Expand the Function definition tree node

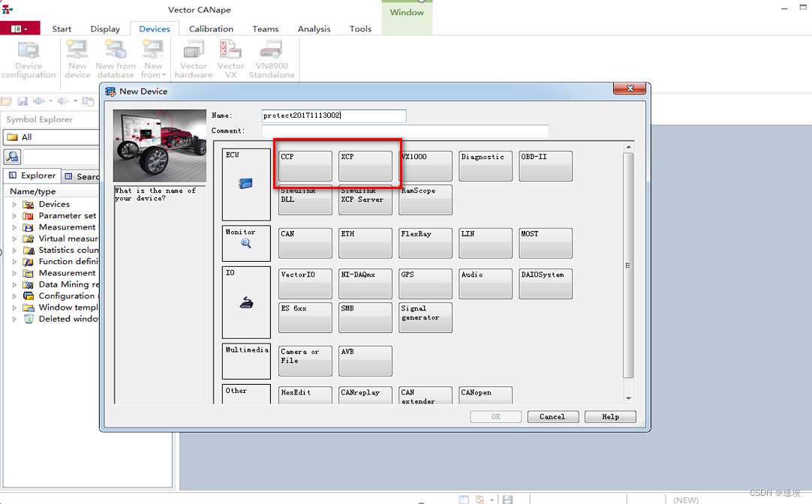point(14,262)
